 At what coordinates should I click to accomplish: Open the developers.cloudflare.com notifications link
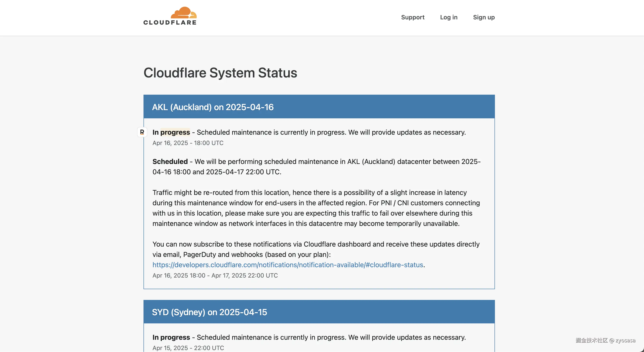click(x=287, y=265)
